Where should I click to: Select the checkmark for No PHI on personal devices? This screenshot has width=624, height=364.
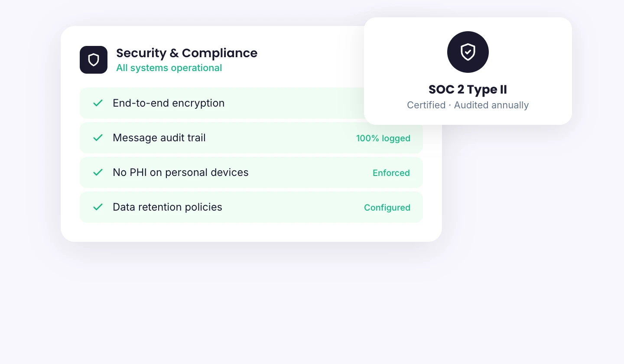[97, 172]
